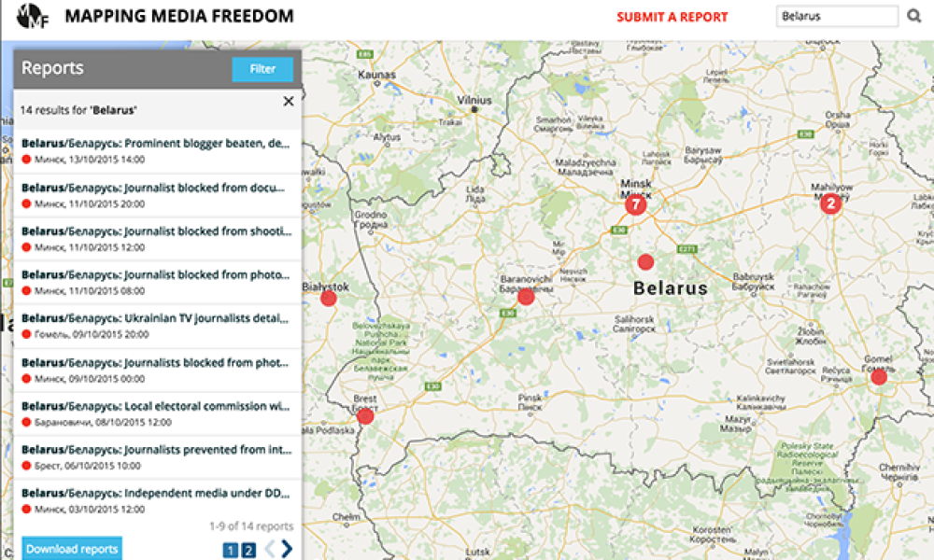
Task: Click 'Брест, 06/10/2015 10:00' date line
Action: pyautogui.click(x=88, y=466)
